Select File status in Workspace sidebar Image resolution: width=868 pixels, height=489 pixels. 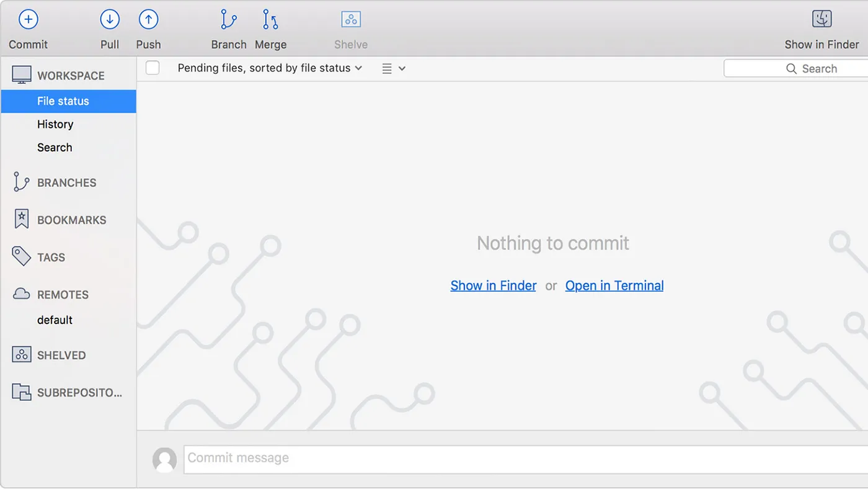pyautogui.click(x=63, y=101)
